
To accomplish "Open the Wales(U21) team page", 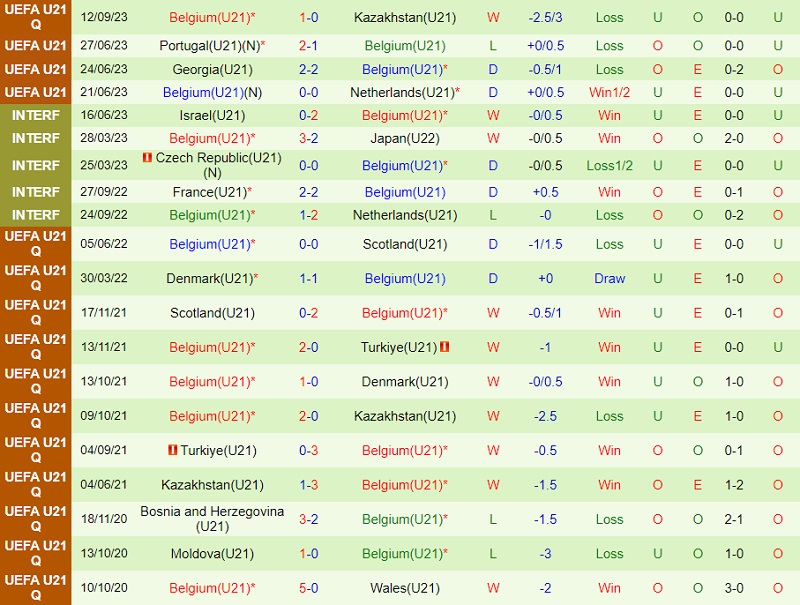I will [405, 588].
